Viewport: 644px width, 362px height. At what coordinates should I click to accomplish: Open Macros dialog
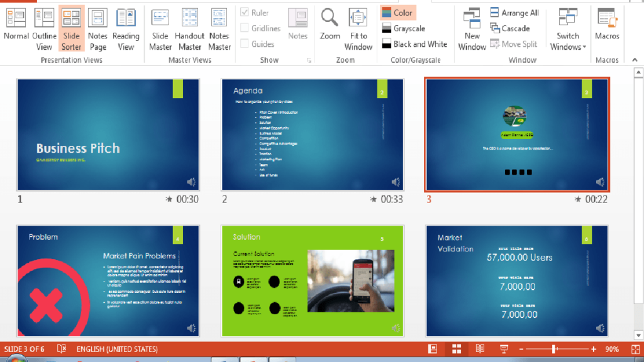[x=607, y=24]
